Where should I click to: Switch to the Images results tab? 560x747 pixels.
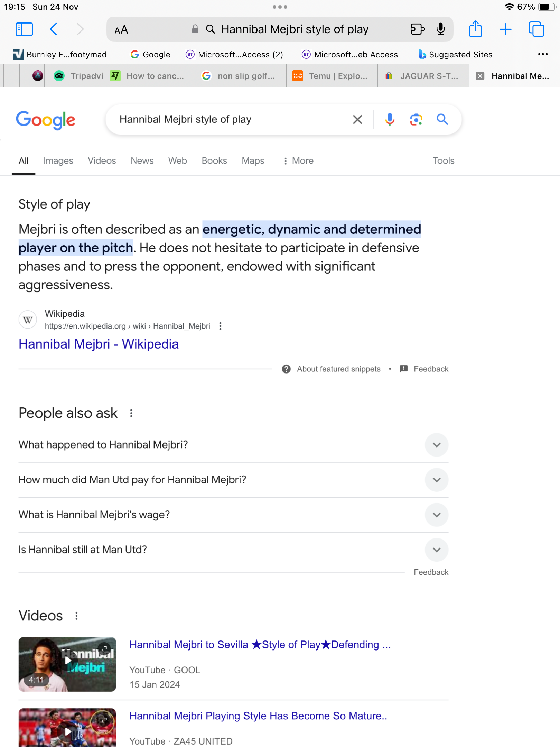tap(58, 161)
